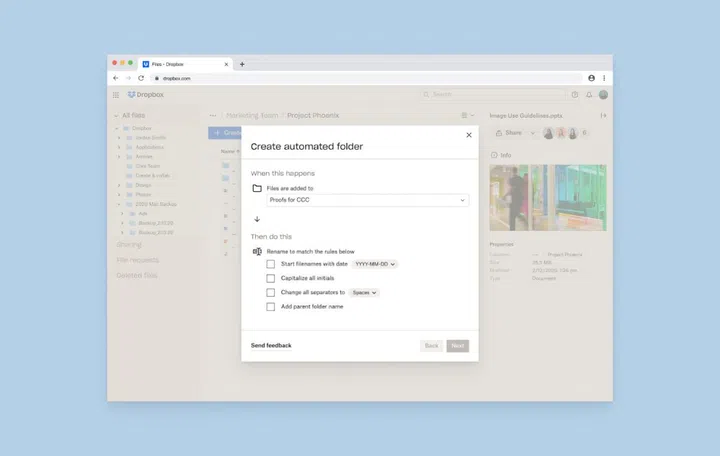Open the Chrome three-dot menu
This screenshot has height=456, width=720.
[604, 78]
